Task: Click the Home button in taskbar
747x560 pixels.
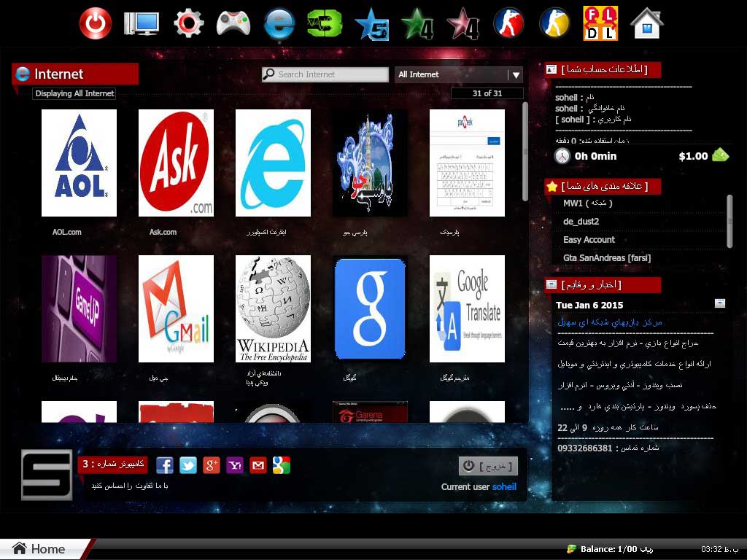Action: [x=39, y=549]
